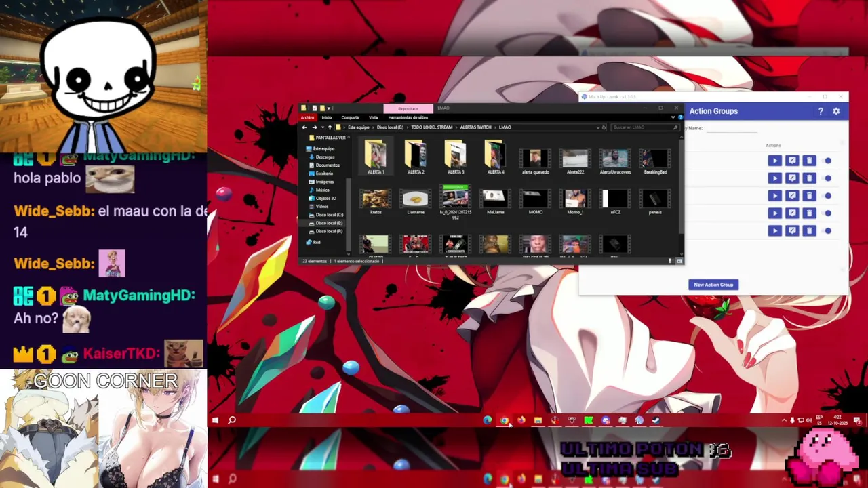Open the Archivo menu
868x488 pixels.
[308, 117]
